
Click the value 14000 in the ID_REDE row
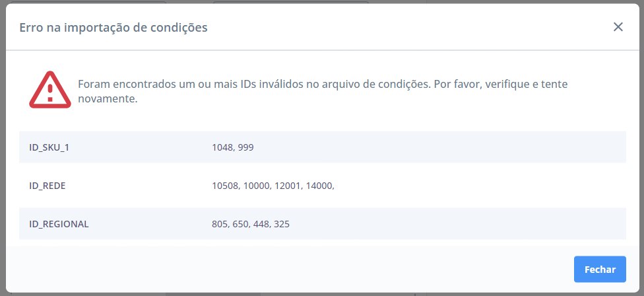[319, 186]
